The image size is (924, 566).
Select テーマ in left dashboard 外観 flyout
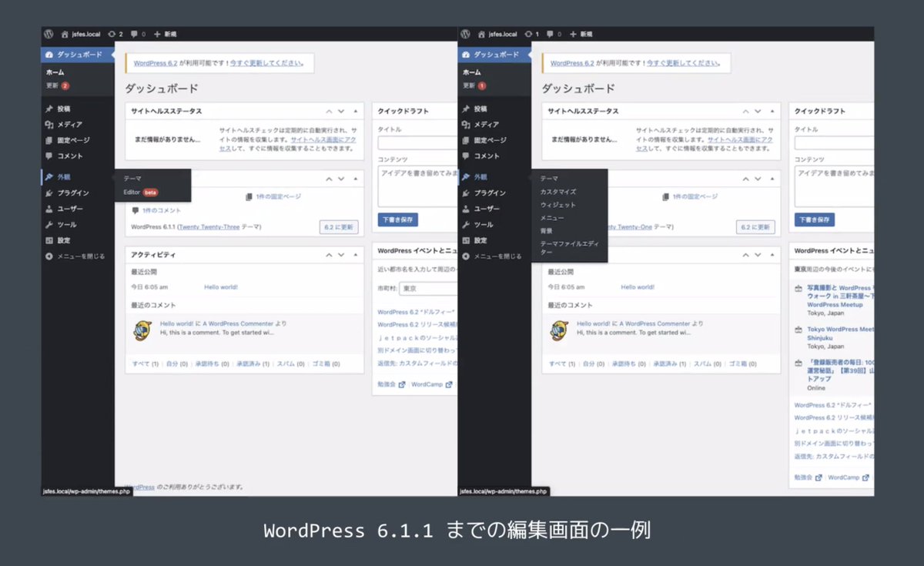pos(132,179)
